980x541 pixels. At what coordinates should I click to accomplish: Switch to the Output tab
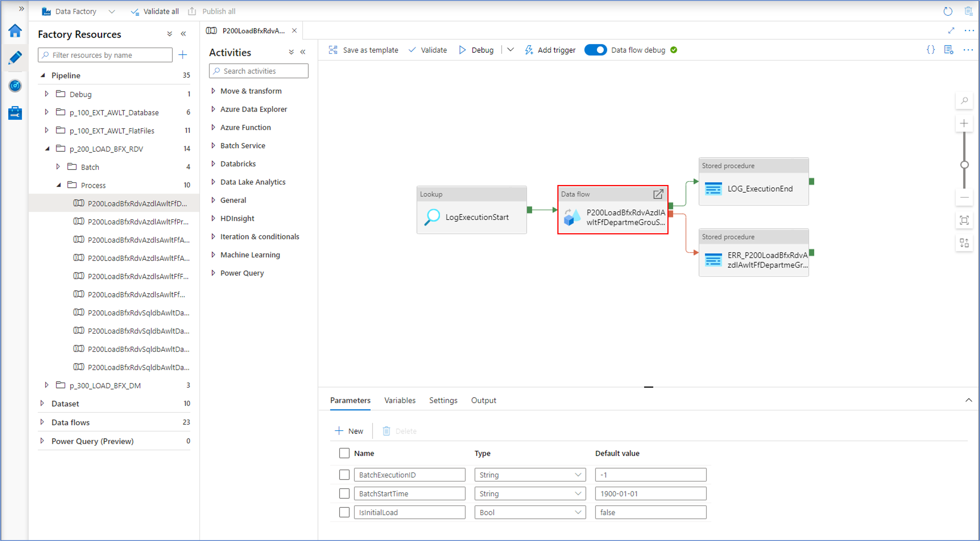(483, 400)
